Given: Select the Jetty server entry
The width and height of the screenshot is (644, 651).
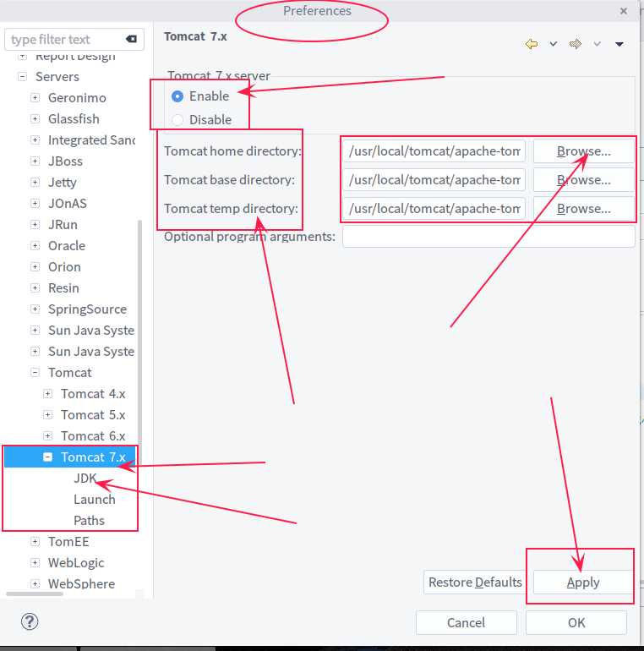Looking at the screenshot, I should pos(63,183).
